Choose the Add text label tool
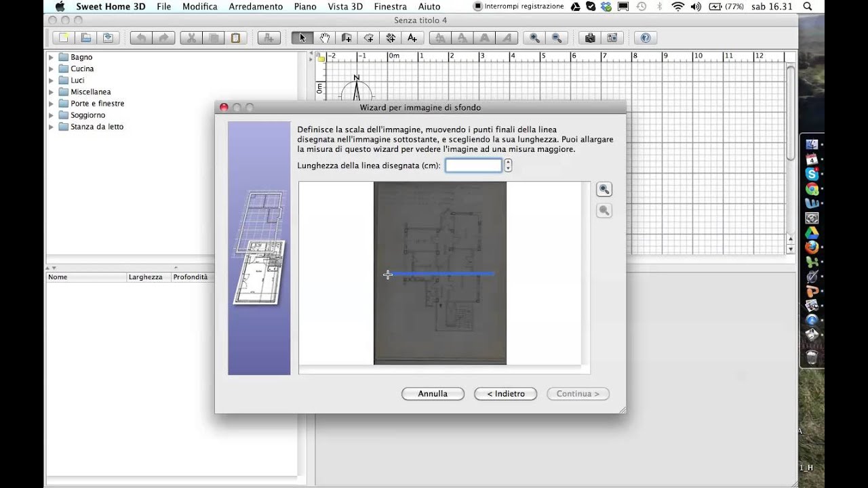The image size is (868, 488). (412, 38)
